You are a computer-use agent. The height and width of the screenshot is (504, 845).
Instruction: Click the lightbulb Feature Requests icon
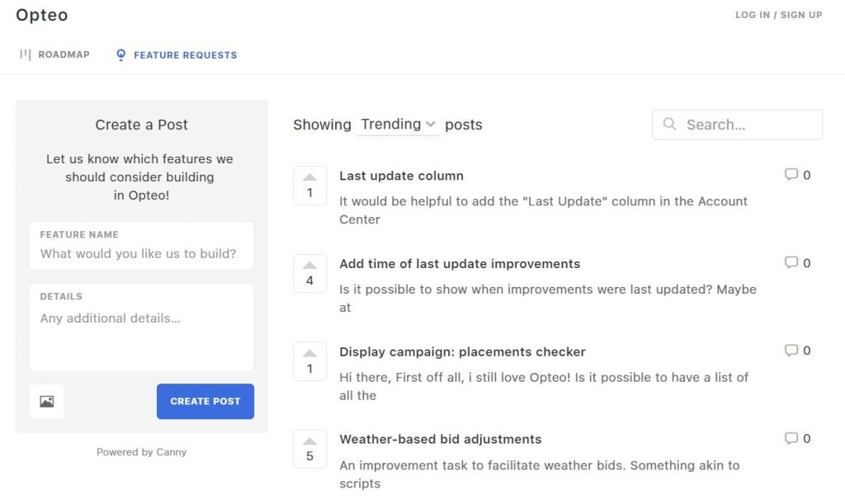pos(121,55)
